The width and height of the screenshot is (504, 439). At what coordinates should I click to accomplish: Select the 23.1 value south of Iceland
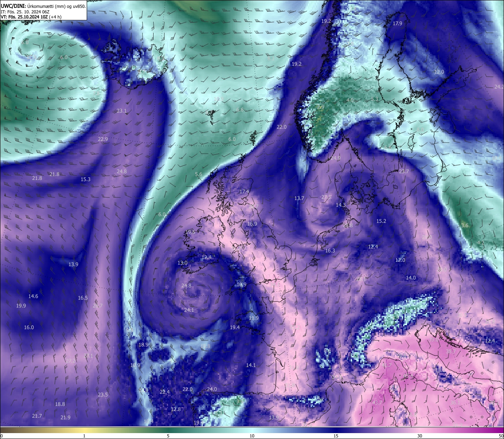(122, 111)
